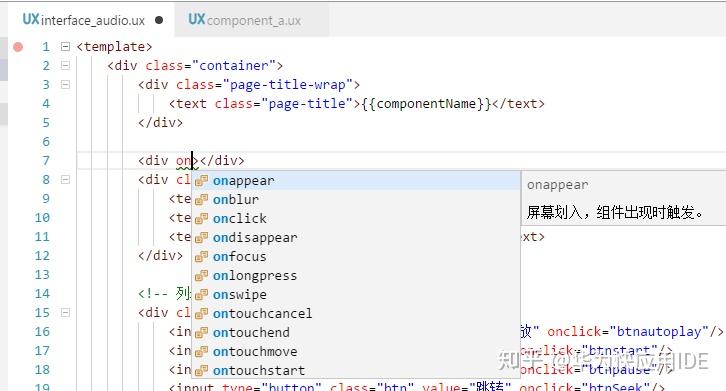This screenshot has height=391, width=726.
Task: Click the event icon beside onfocus
Action: tap(201, 257)
